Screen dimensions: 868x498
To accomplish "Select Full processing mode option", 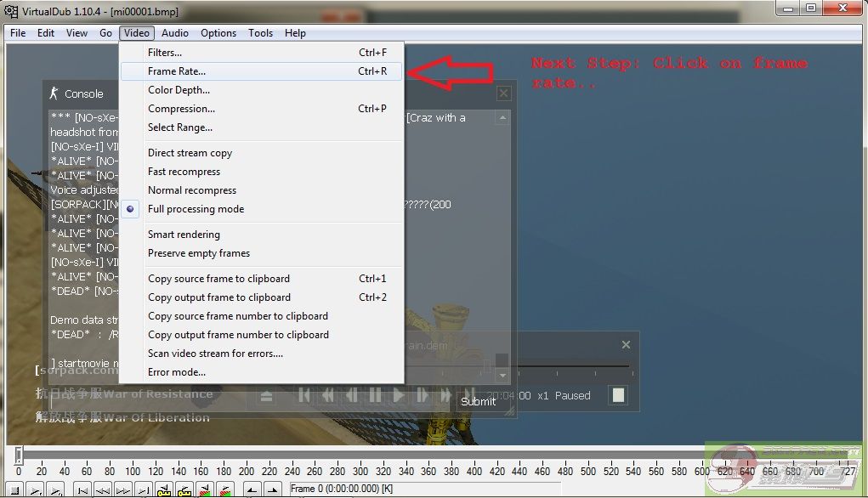I will pos(196,209).
